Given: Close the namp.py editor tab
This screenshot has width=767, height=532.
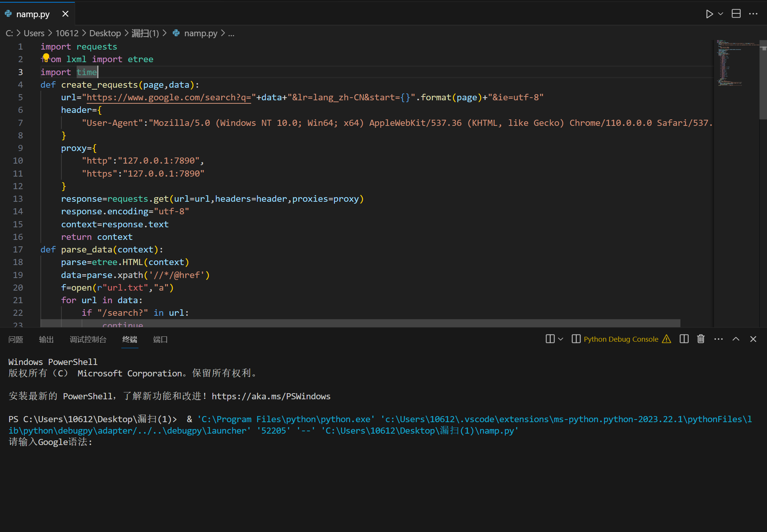Looking at the screenshot, I should (65, 14).
